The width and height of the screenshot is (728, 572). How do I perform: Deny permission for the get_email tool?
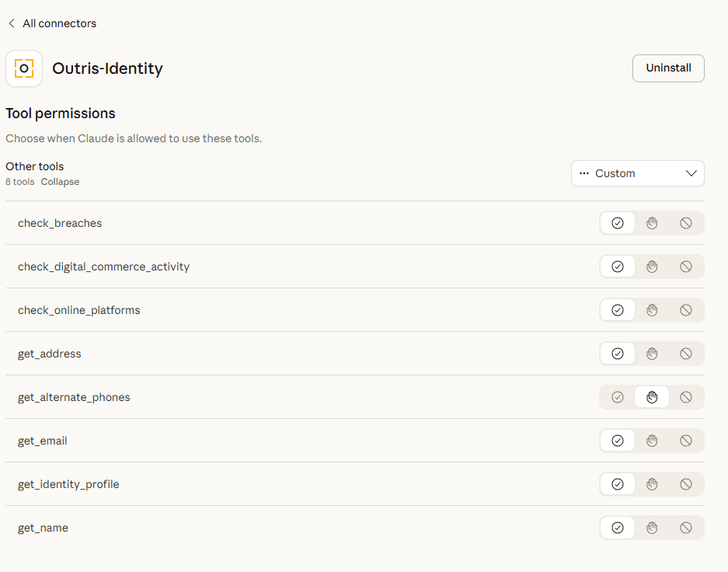[x=685, y=441]
